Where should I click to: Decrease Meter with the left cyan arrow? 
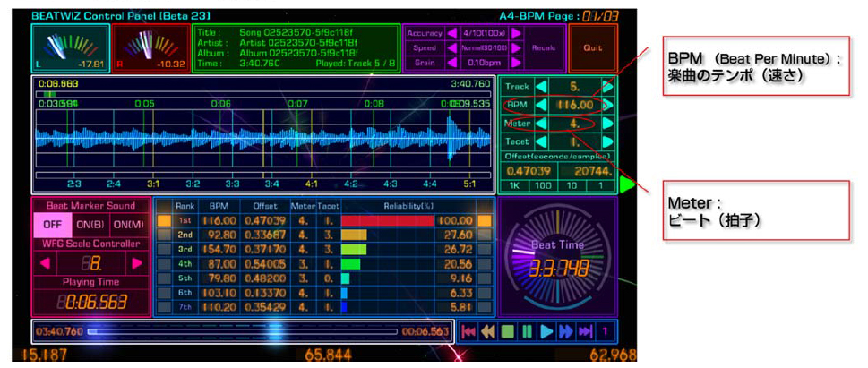[541, 124]
